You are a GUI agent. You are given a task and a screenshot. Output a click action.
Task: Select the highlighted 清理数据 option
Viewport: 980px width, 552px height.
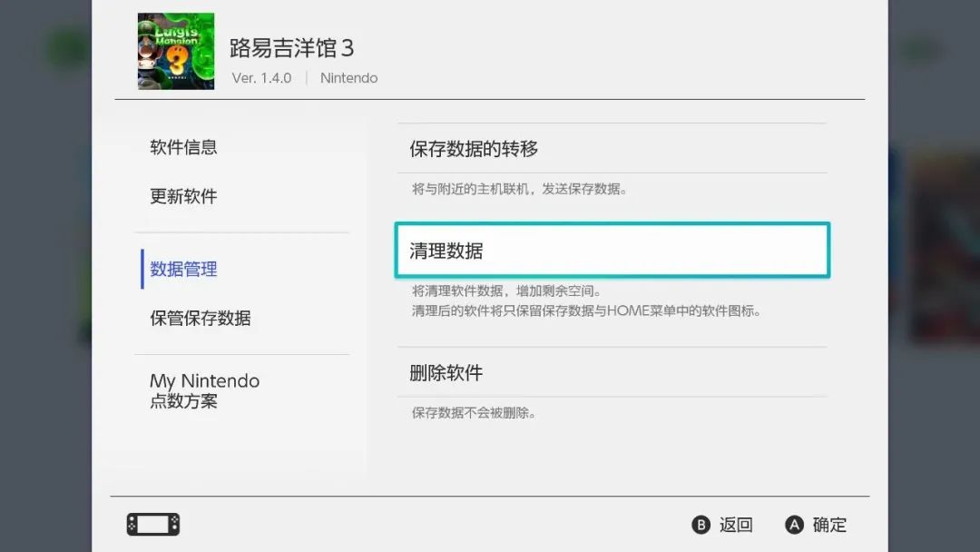point(612,250)
